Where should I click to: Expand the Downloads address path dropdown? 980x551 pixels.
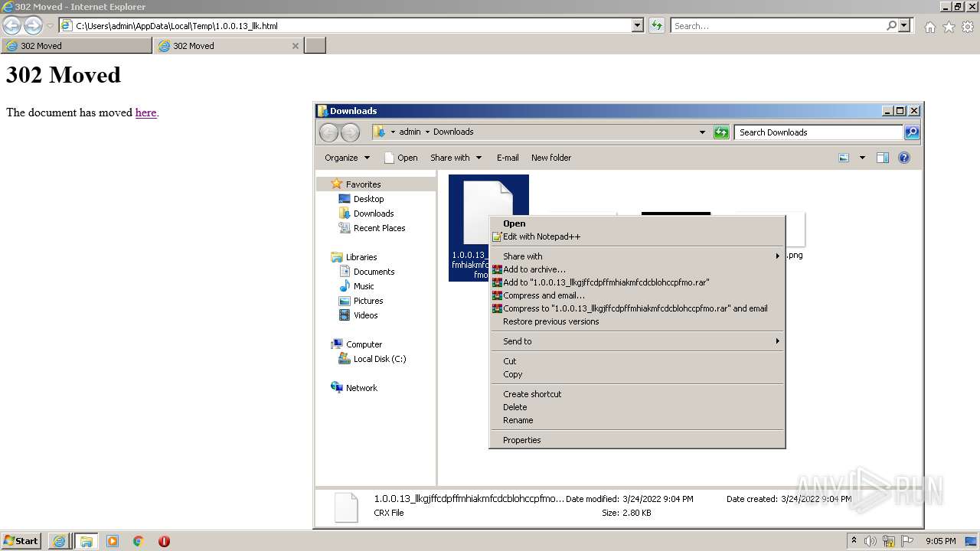pos(702,132)
